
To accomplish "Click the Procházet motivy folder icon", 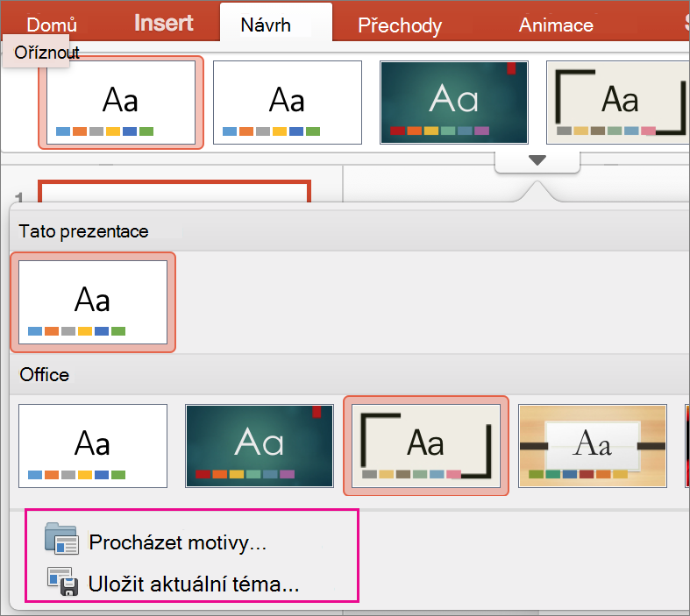I will click(x=61, y=538).
